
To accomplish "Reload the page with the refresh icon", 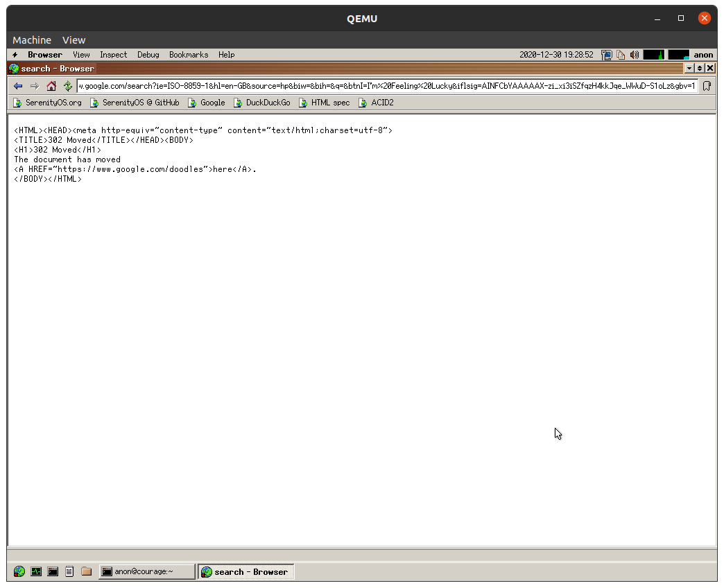I will pyautogui.click(x=67, y=86).
